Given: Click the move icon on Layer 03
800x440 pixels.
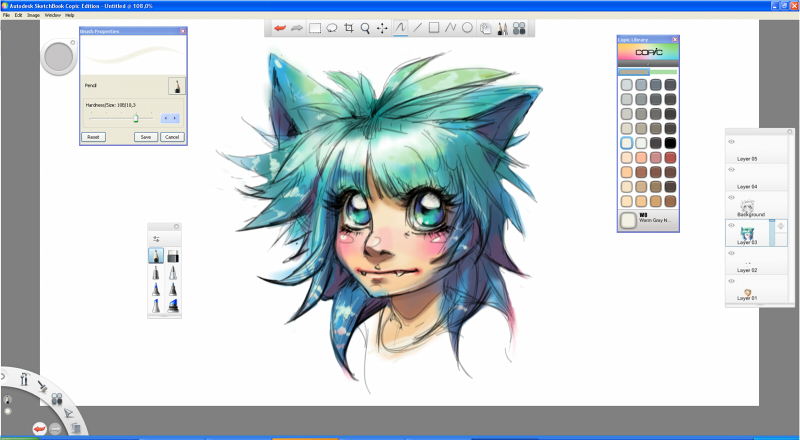Looking at the screenshot, I should (781, 226).
